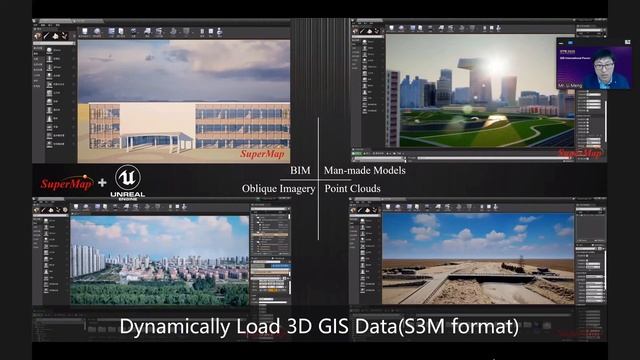Pick Cone item in BIM window placement list
This screenshot has height=360, width=640.
pyautogui.click(x=49, y=119)
